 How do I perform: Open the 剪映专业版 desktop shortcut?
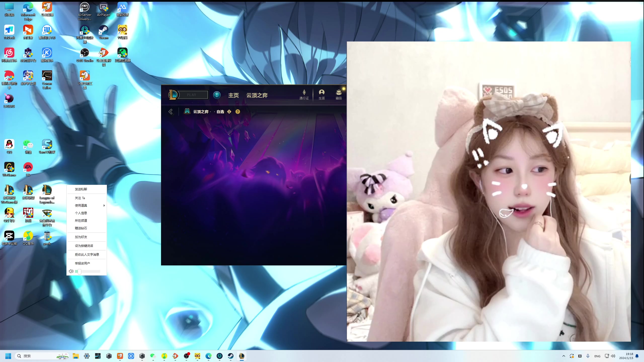9,238
